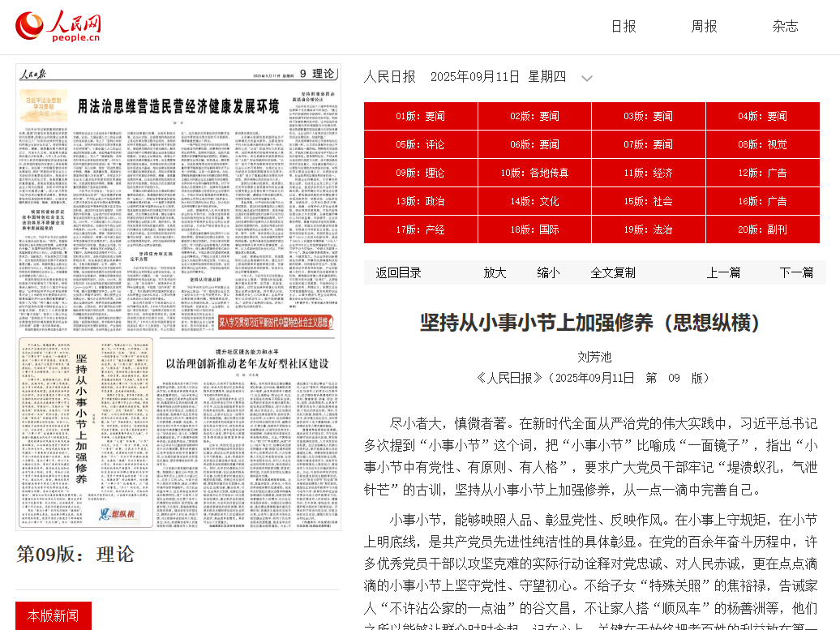This screenshot has height=630, width=840.
Task: Select the date 2025年09月11日 星期四
Action: coord(498,77)
